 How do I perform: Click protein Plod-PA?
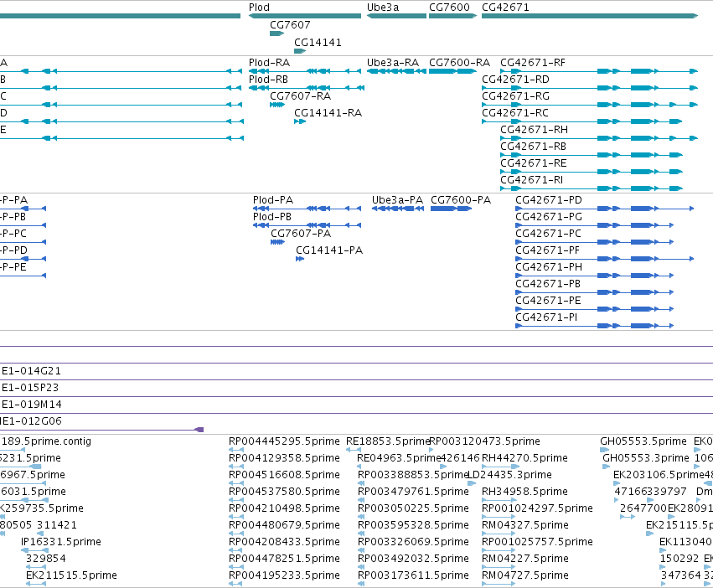[273, 200]
